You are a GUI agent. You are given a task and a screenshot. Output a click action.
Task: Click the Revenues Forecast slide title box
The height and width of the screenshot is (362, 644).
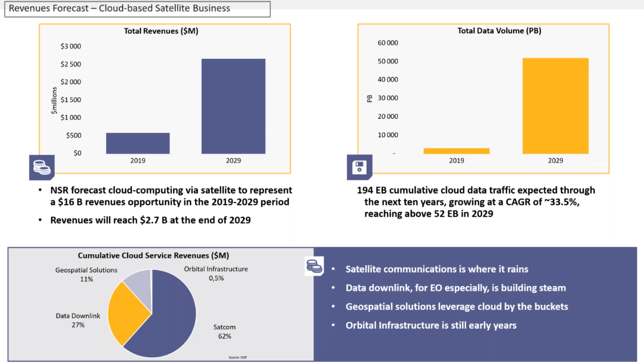137,9
